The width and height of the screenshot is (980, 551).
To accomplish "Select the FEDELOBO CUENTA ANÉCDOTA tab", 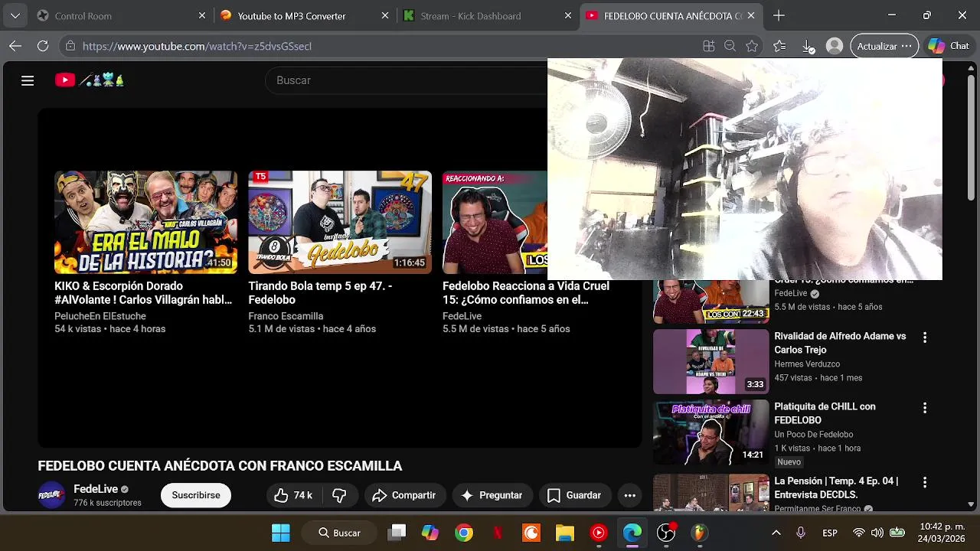I will coord(671,15).
